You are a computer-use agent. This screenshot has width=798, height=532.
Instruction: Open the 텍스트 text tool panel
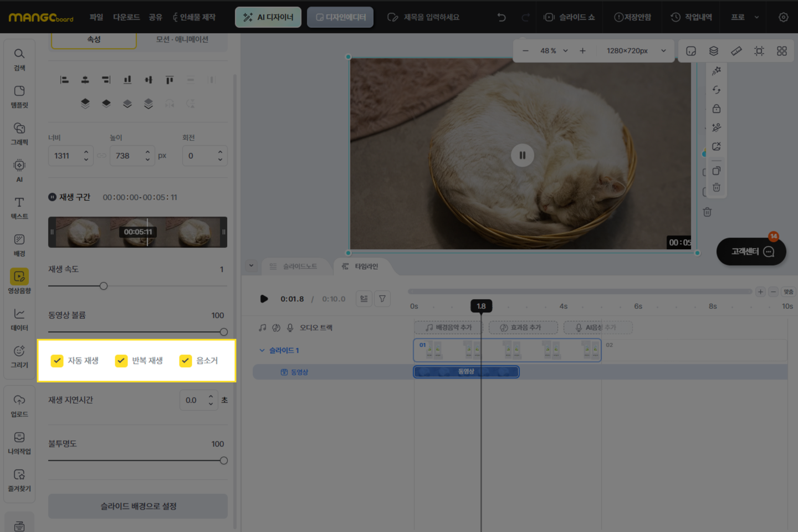pyautogui.click(x=19, y=207)
